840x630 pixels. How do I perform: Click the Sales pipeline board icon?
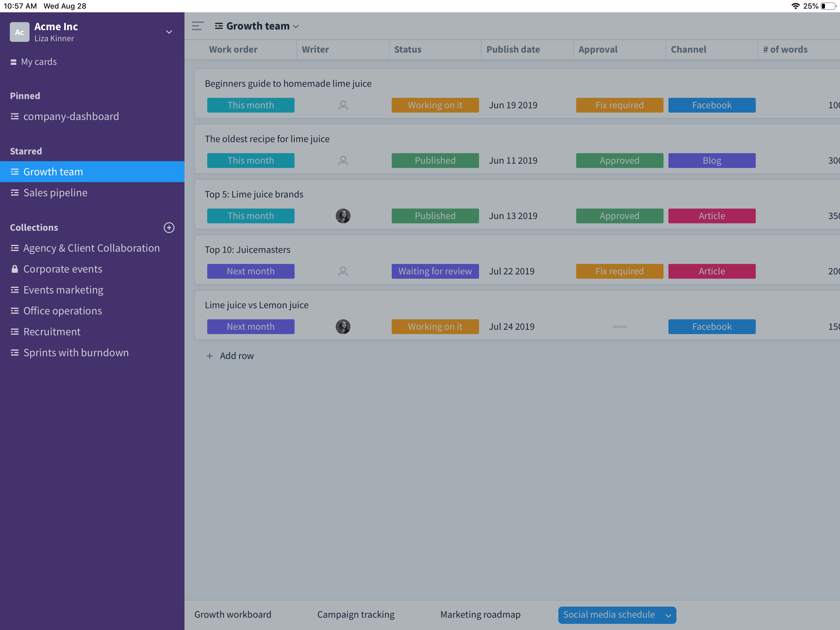pyautogui.click(x=15, y=193)
